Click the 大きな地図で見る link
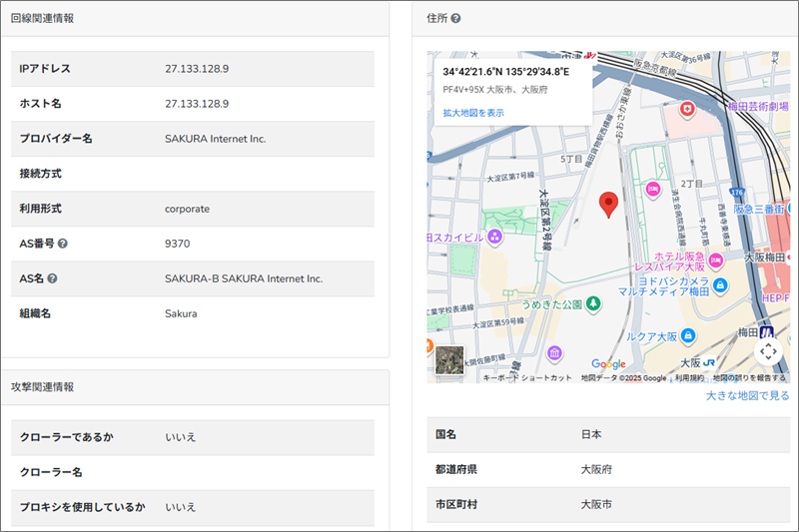 point(747,396)
